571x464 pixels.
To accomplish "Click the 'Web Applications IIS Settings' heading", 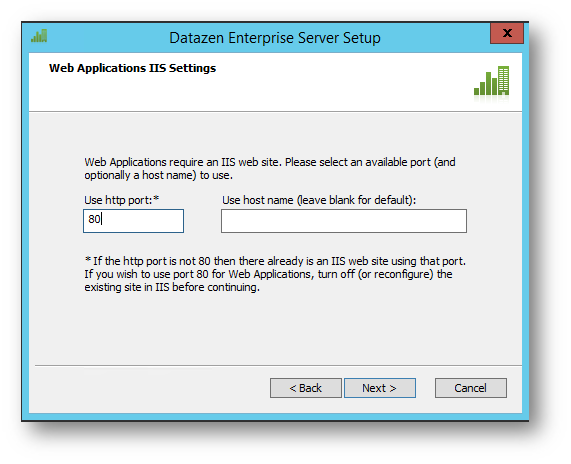I will (x=133, y=68).
